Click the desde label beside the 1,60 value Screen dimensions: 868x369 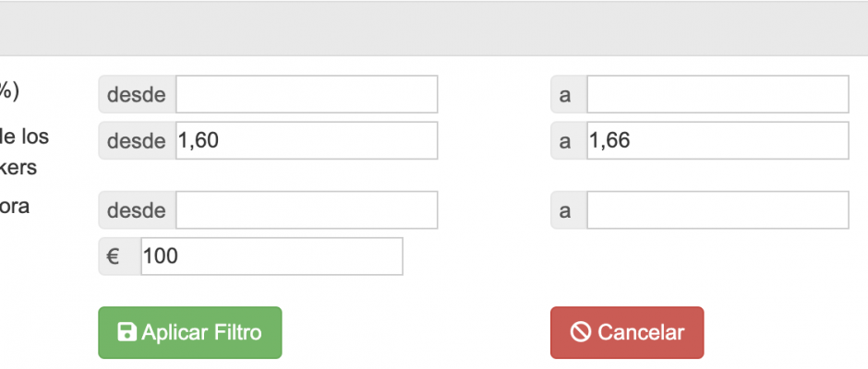pyautogui.click(x=138, y=140)
